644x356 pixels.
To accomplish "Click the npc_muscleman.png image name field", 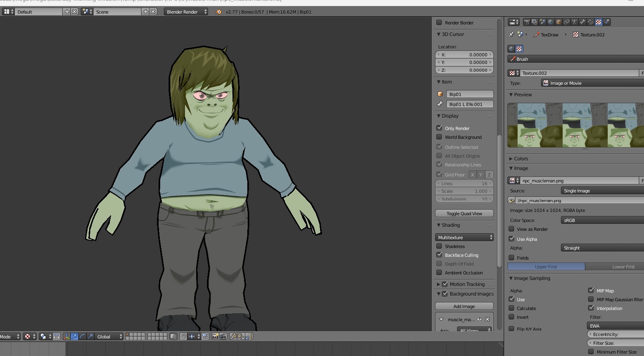I will click(x=580, y=180).
